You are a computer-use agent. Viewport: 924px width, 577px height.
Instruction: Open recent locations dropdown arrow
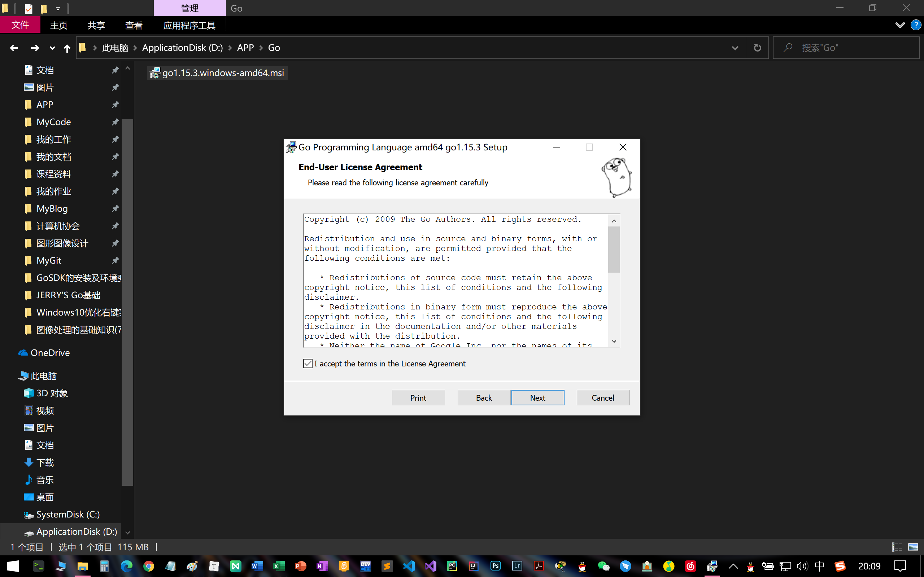pyautogui.click(x=52, y=48)
